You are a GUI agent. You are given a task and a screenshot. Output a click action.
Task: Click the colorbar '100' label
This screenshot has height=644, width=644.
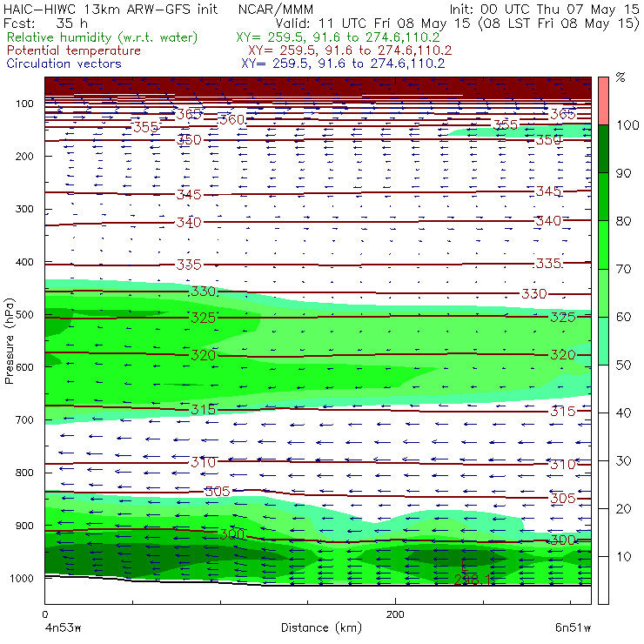tap(627, 124)
